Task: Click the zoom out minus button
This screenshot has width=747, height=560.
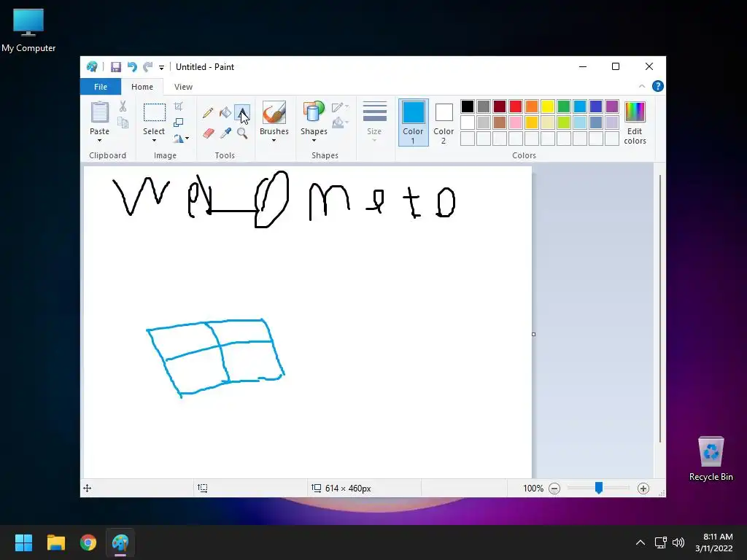Action: [554, 489]
